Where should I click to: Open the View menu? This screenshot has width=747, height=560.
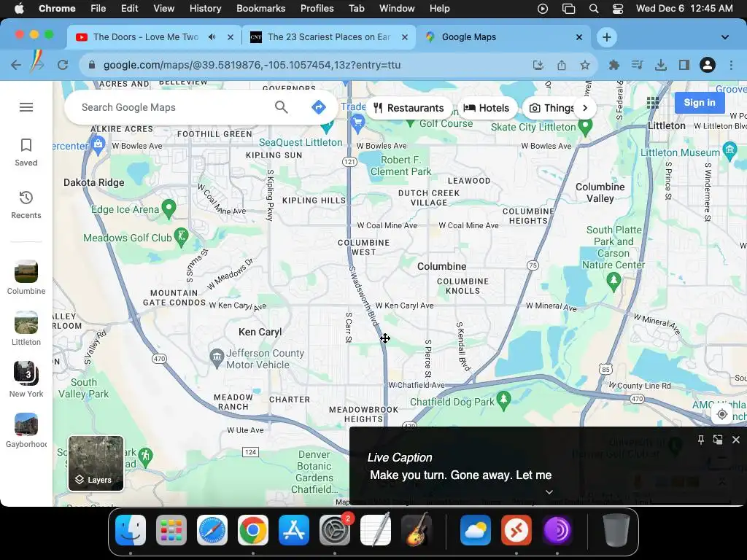[x=163, y=9]
